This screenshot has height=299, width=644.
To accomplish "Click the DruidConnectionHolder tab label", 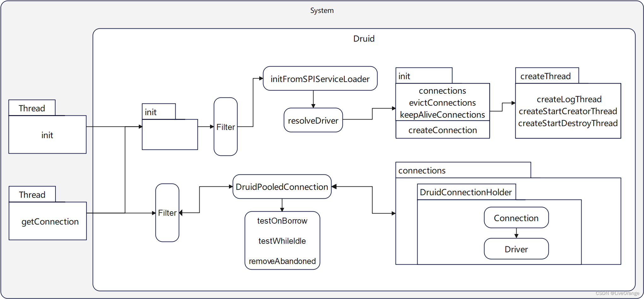I will point(466,192).
